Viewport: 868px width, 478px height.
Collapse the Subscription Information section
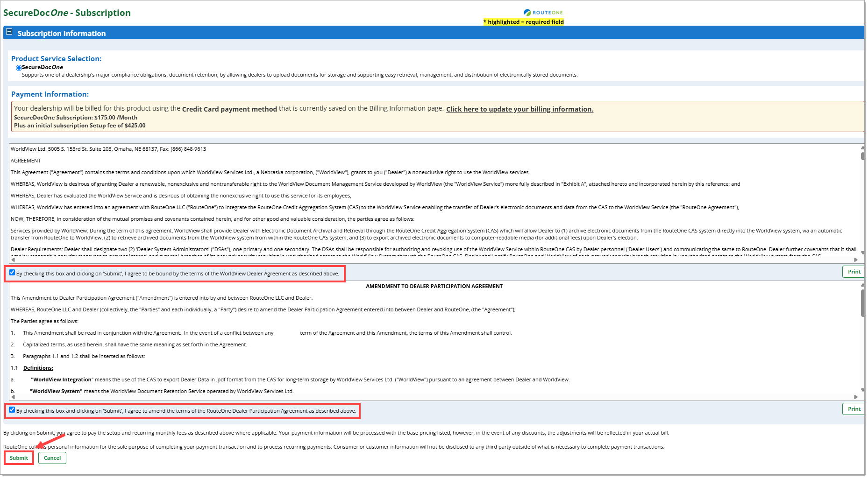point(9,32)
